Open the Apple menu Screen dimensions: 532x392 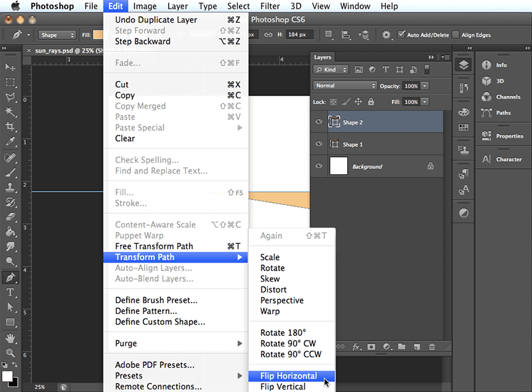pos(15,6)
